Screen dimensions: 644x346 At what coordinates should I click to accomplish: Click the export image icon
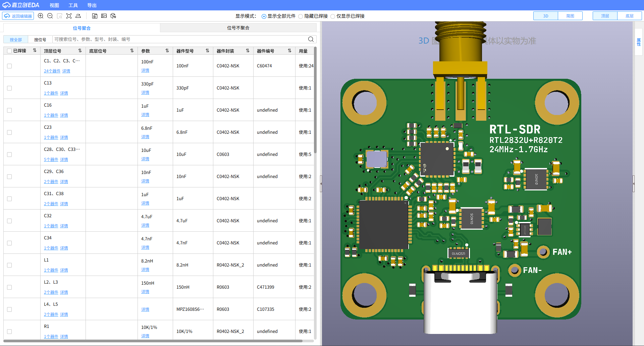tap(104, 16)
